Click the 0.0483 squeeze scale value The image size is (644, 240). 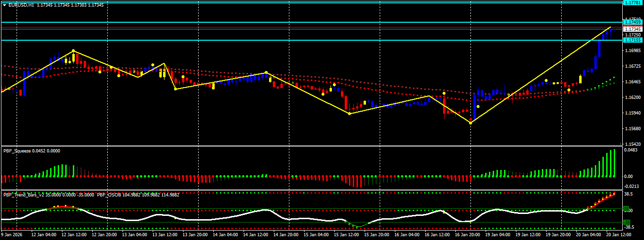coord(631,150)
